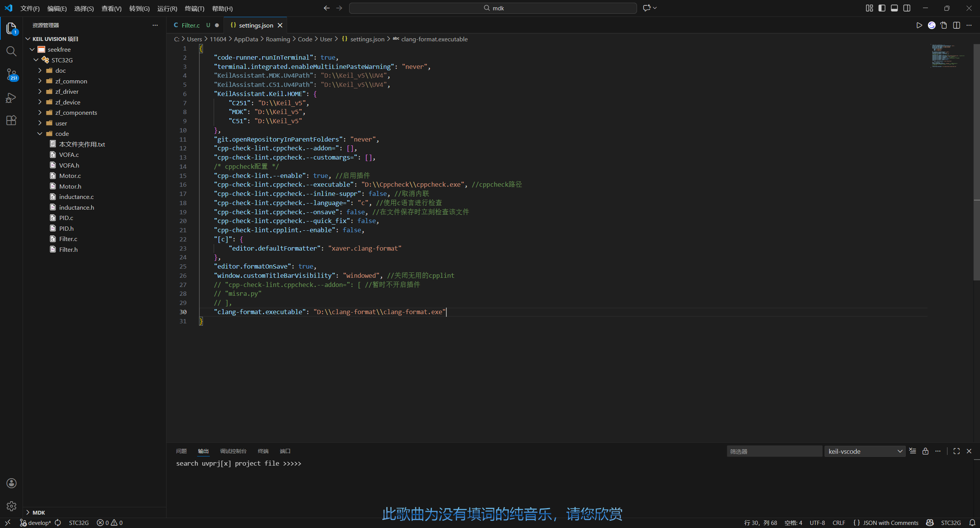The image size is (980, 528).
Task: Expand the doc folder
Action: tap(40, 70)
